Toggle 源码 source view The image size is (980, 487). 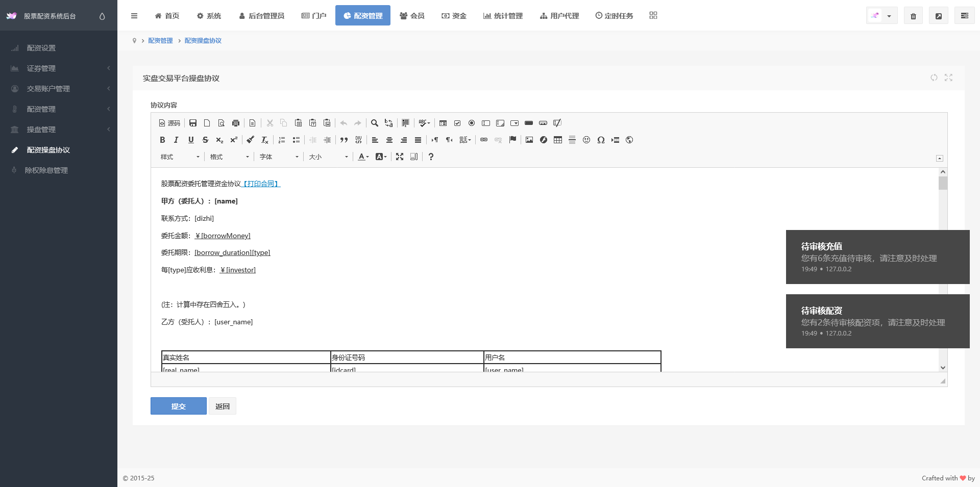coord(169,123)
